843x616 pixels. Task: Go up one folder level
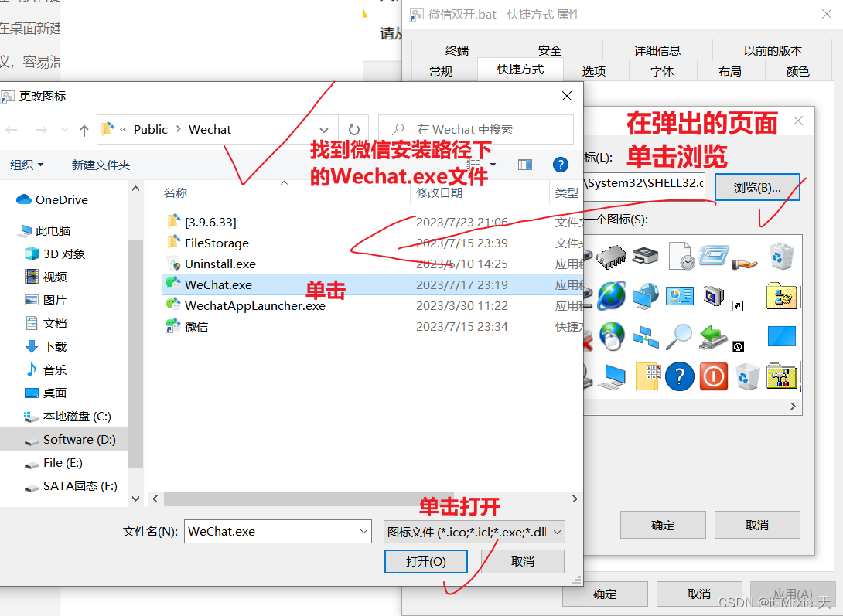pyautogui.click(x=84, y=130)
